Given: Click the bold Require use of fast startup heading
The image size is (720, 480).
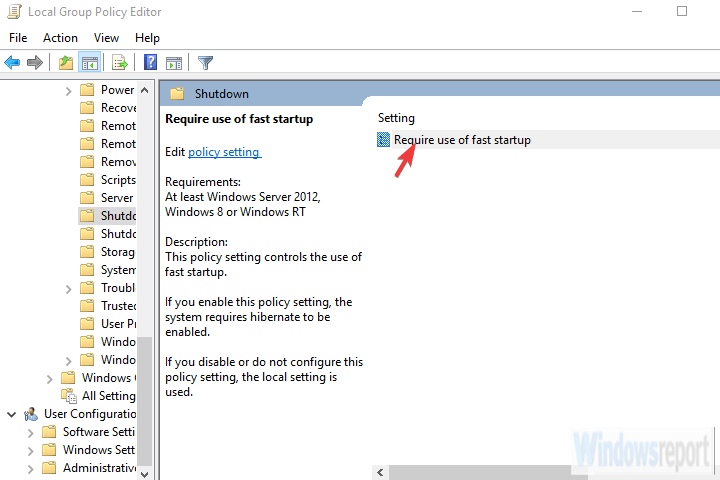Looking at the screenshot, I should [x=239, y=119].
